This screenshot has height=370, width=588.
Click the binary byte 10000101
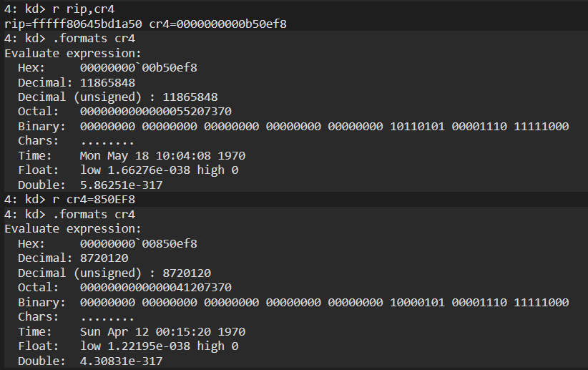(417, 303)
